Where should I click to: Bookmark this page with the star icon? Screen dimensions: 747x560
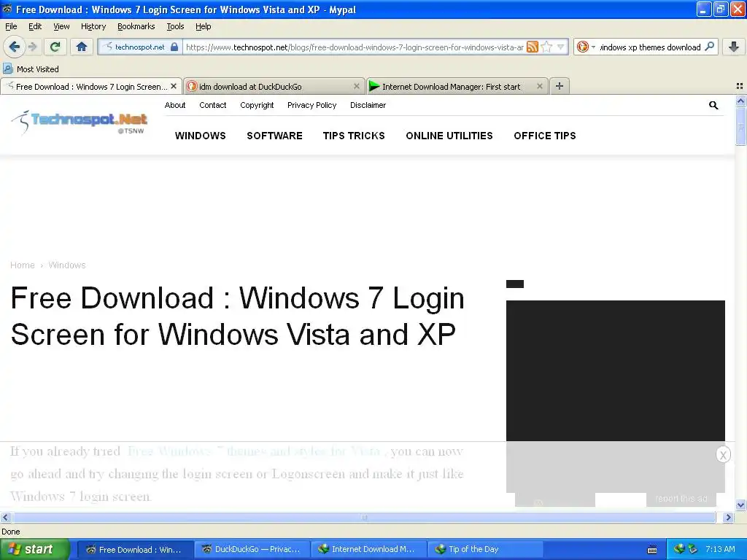coord(546,47)
